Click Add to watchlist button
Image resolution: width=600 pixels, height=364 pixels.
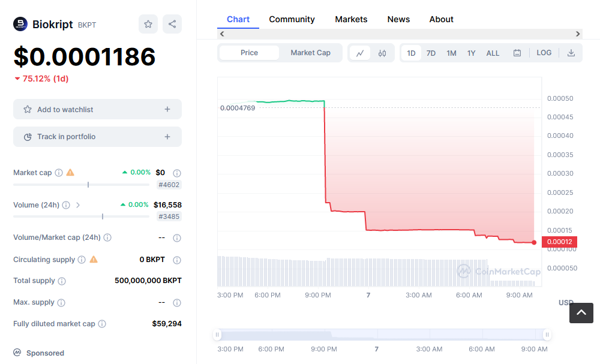(98, 109)
